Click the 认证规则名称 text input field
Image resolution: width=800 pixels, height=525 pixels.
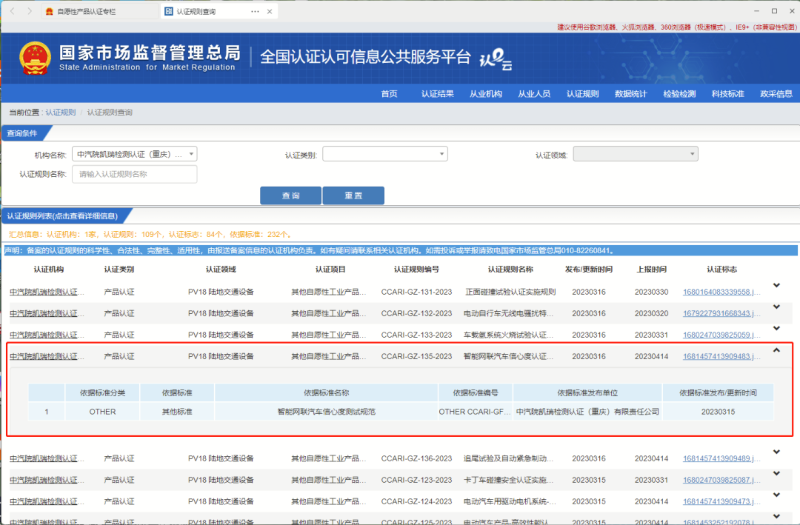coord(135,174)
